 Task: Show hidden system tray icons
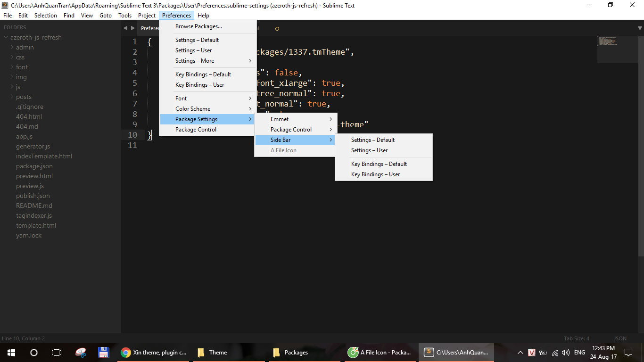coord(520,352)
